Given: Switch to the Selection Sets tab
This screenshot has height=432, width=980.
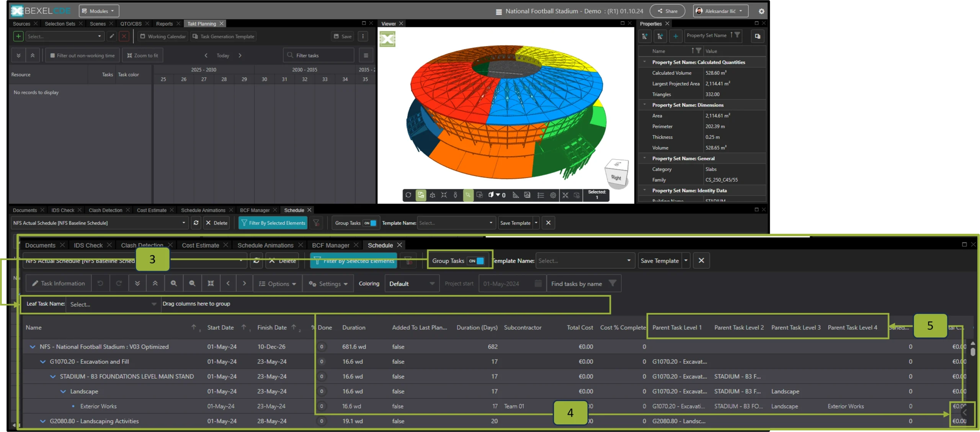Looking at the screenshot, I should [x=60, y=24].
